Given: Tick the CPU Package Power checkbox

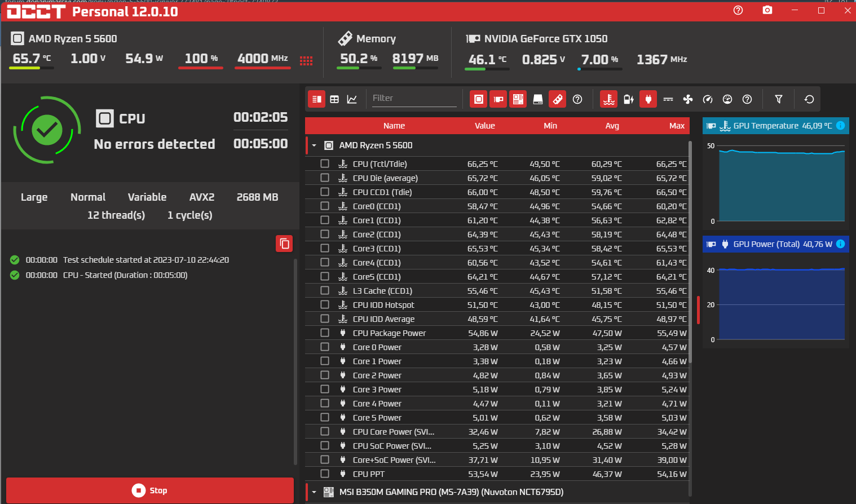Looking at the screenshot, I should tap(325, 333).
